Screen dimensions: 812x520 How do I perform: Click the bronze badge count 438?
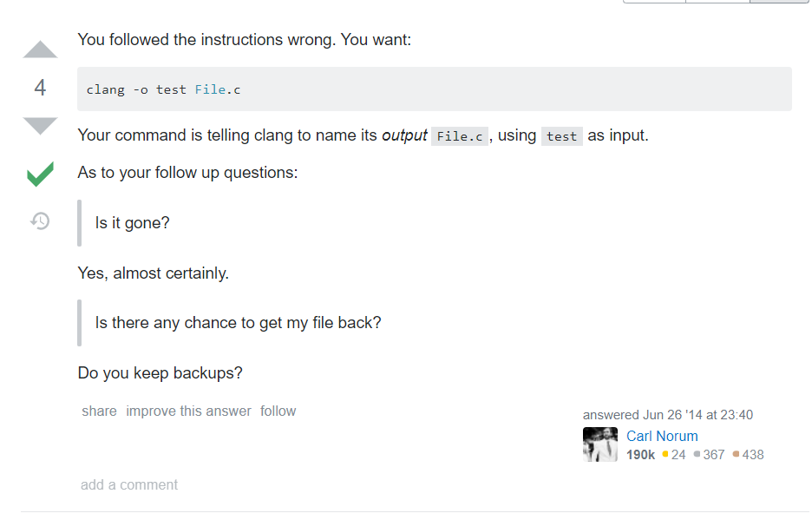[749, 455]
